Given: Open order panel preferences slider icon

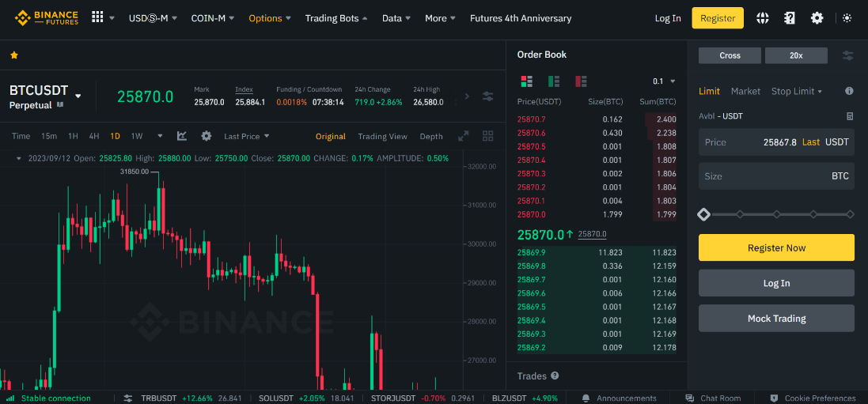Looking at the screenshot, I should click(847, 55).
